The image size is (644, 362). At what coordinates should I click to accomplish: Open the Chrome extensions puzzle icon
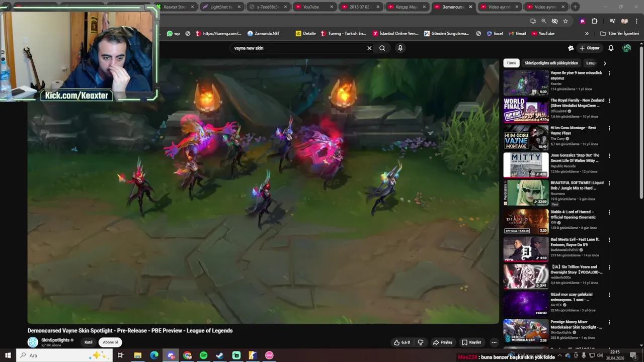tap(595, 21)
